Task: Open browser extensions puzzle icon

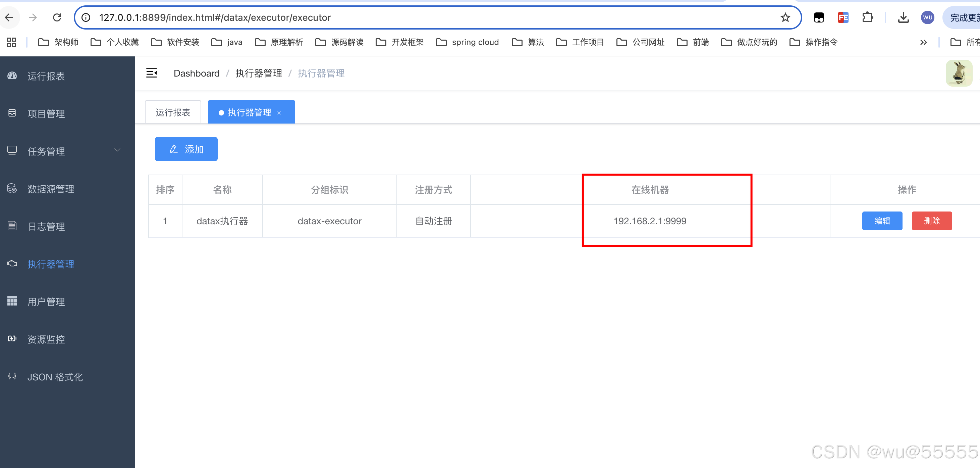Action: pyautogui.click(x=867, y=17)
